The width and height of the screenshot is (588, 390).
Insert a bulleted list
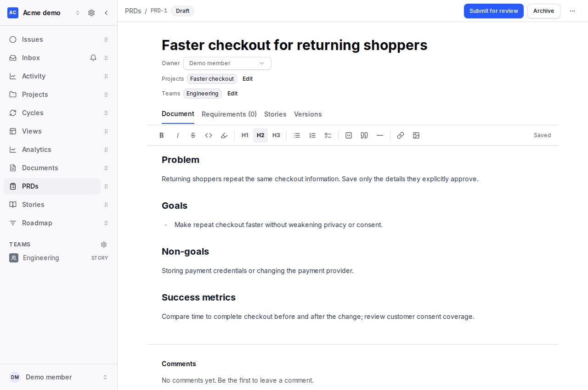(297, 135)
